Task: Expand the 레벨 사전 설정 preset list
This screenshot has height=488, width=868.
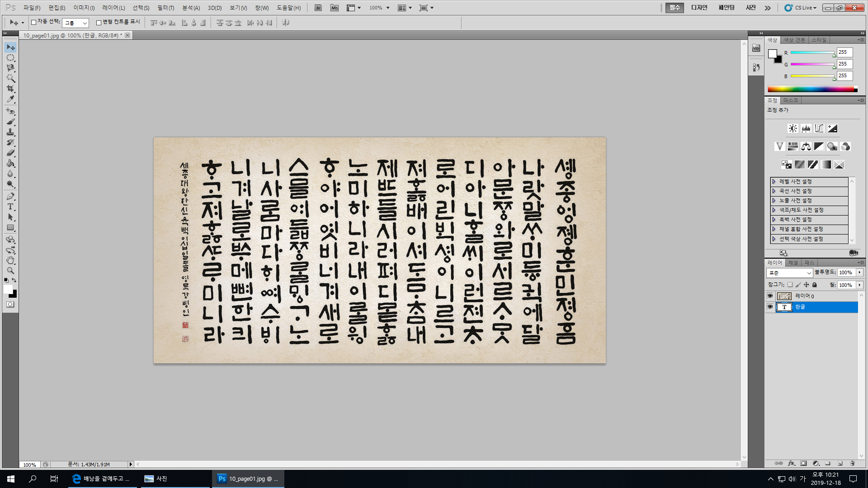Action: [x=774, y=182]
